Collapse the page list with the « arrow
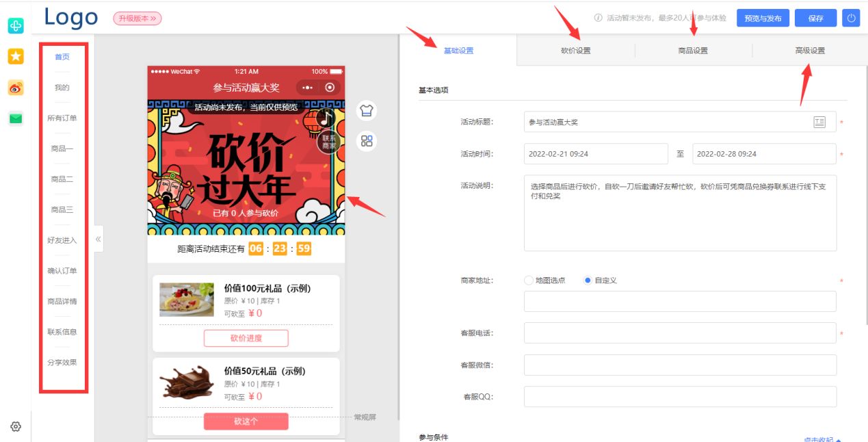Image resolution: width=868 pixels, height=442 pixels. pyautogui.click(x=98, y=239)
